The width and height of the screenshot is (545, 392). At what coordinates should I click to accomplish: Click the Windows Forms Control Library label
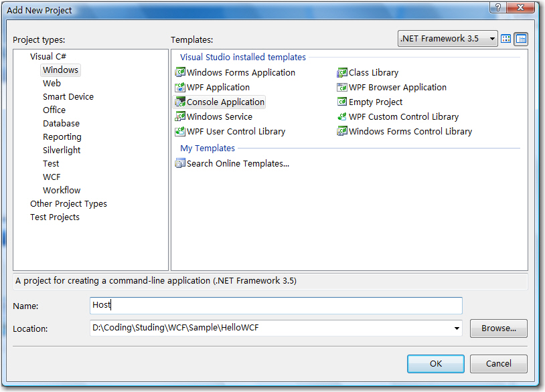coord(410,132)
